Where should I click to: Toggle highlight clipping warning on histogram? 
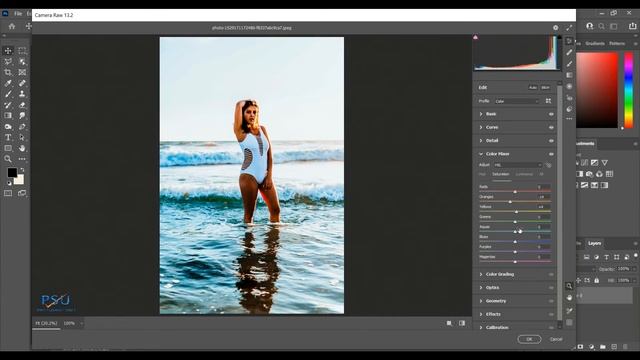[559, 37]
